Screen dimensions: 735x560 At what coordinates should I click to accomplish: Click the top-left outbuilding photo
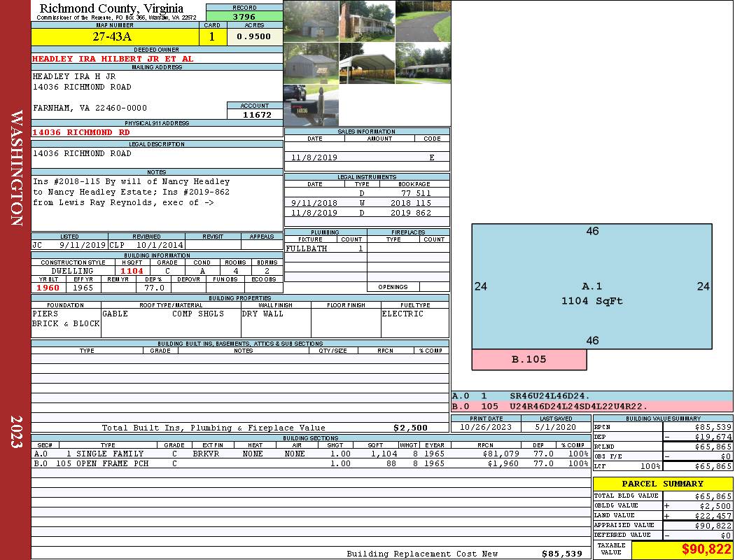point(311,21)
